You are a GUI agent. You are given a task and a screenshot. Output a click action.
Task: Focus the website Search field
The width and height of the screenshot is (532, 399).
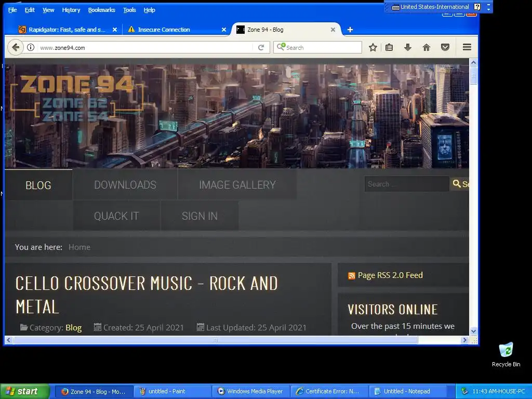[x=407, y=184]
